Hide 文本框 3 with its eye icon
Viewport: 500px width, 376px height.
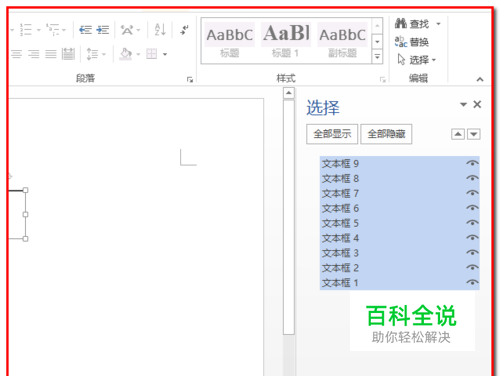click(472, 253)
